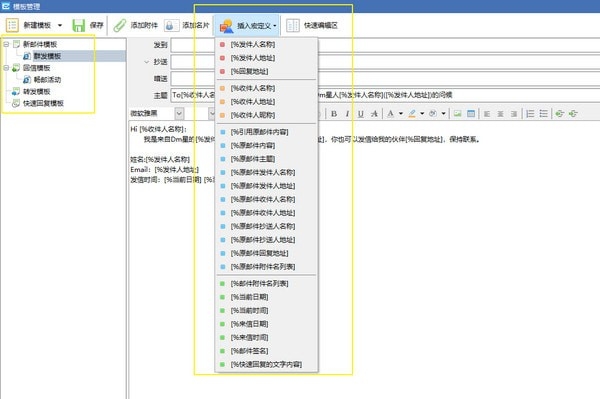Click into the 主题 subject field
600x399 pixels.
[385, 95]
